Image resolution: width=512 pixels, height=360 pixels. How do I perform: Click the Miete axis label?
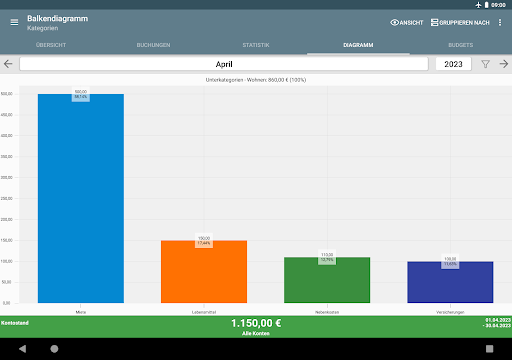(x=81, y=312)
